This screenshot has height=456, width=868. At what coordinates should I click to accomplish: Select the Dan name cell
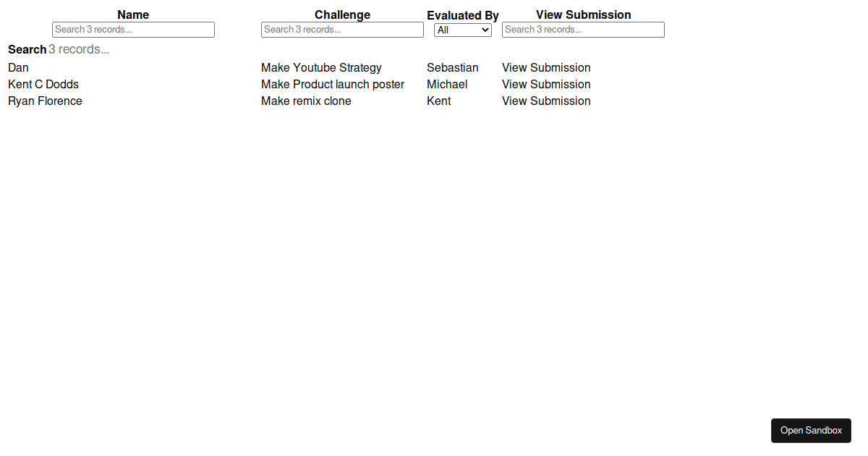click(19, 68)
